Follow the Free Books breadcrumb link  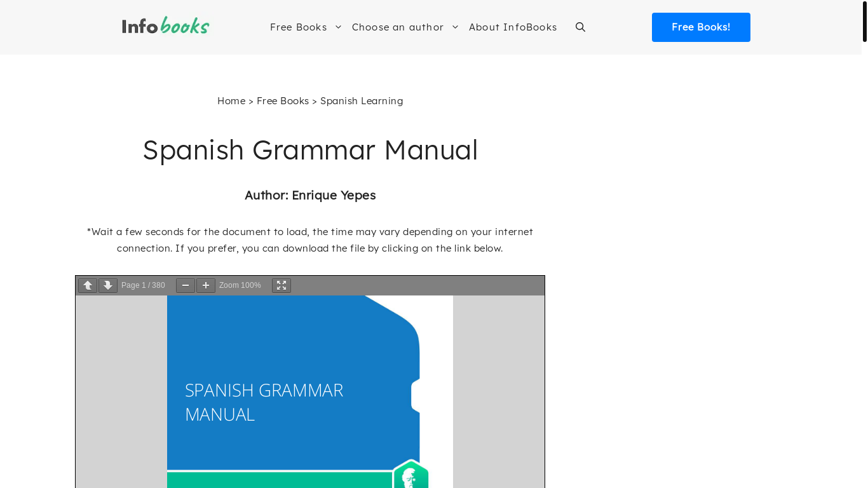point(283,100)
